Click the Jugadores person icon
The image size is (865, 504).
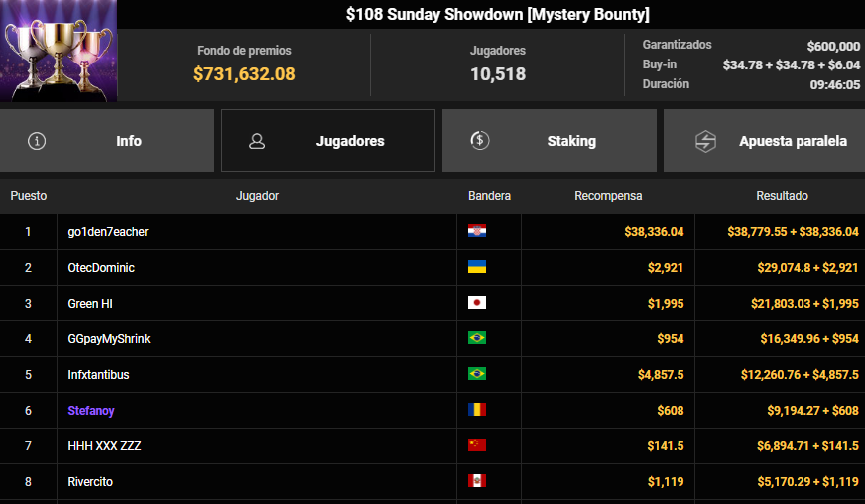[257, 141]
